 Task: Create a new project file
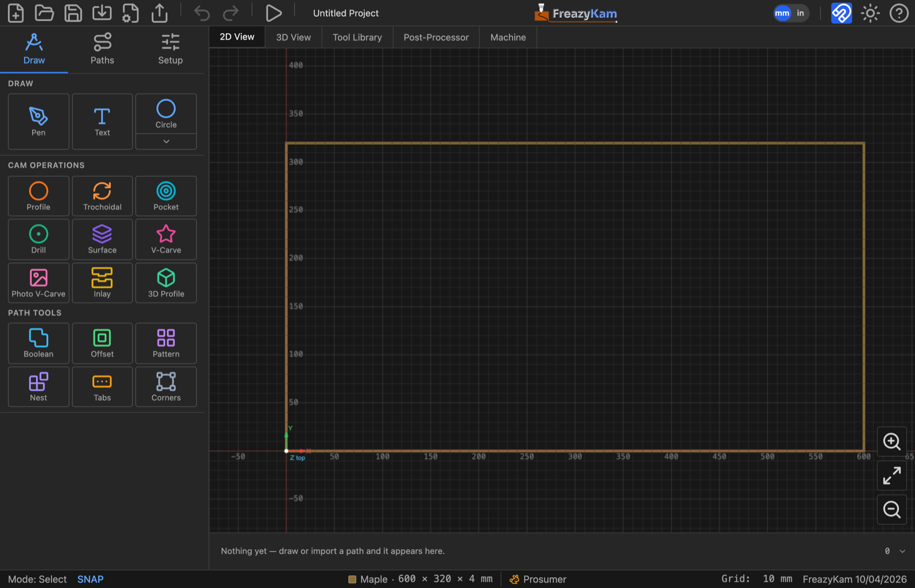(15, 13)
